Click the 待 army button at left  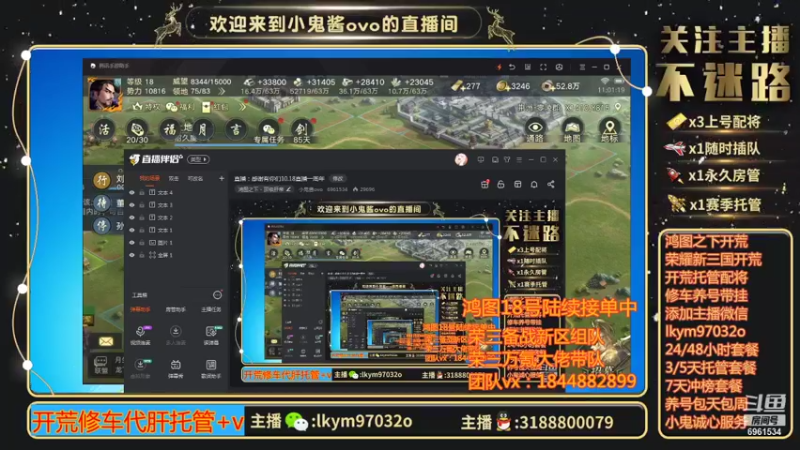point(102,203)
